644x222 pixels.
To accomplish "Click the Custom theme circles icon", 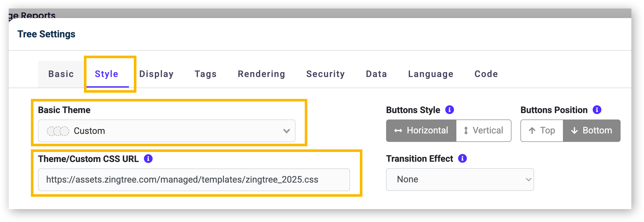I will tap(58, 131).
